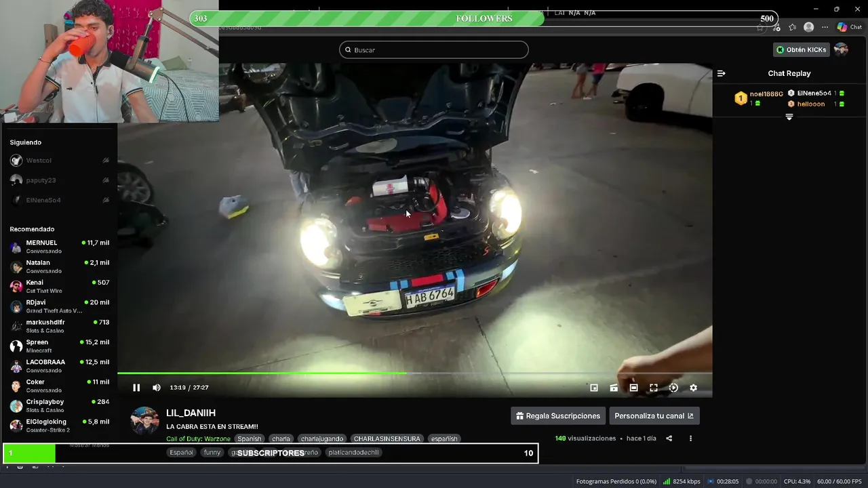
Task: Click 8254 kbps bitrate status
Action: pos(682,481)
